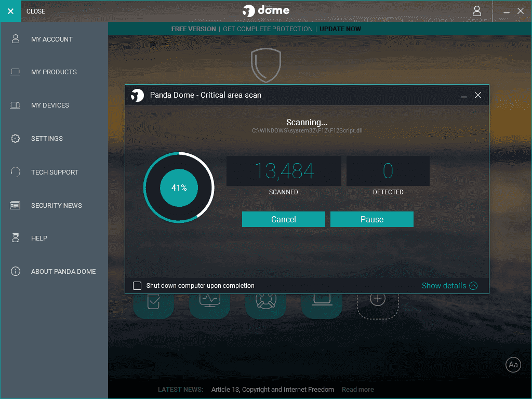Click the Help person icon
This screenshot has height=399, width=532.
[15, 238]
